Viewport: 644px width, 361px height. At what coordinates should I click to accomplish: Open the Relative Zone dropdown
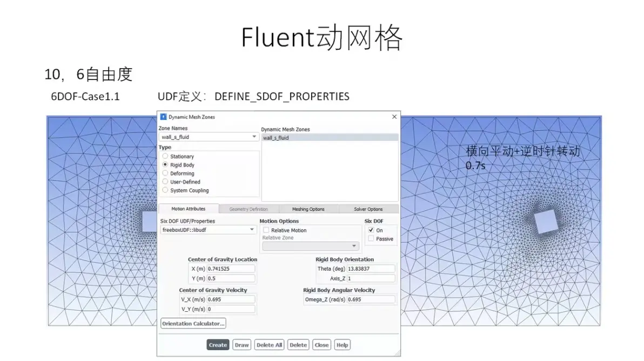coord(311,246)
